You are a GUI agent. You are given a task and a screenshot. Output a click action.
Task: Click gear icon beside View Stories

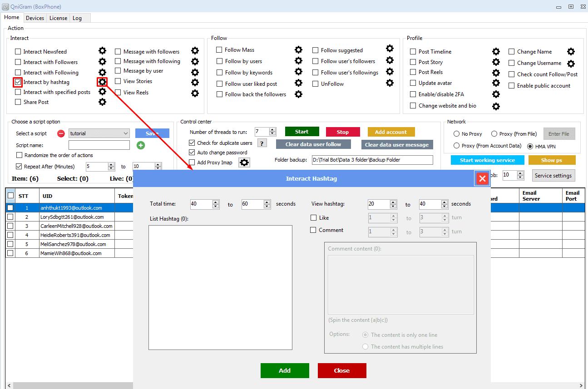(x=195, y=82)
